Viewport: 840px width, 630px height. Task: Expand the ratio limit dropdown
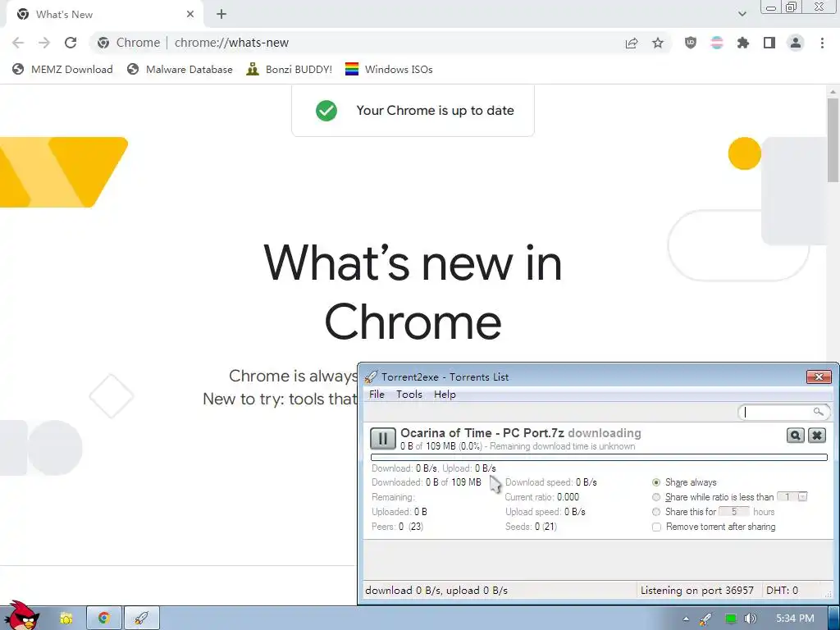(802, 497)
